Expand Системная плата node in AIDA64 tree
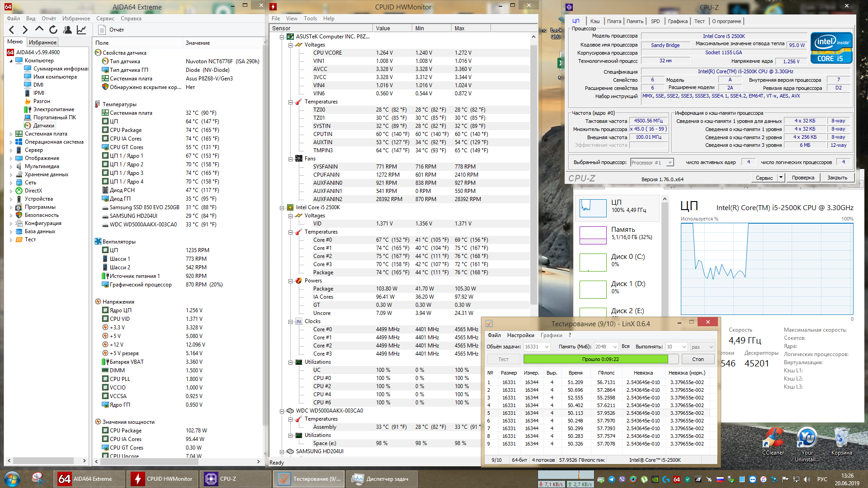 tap(11, 134)
